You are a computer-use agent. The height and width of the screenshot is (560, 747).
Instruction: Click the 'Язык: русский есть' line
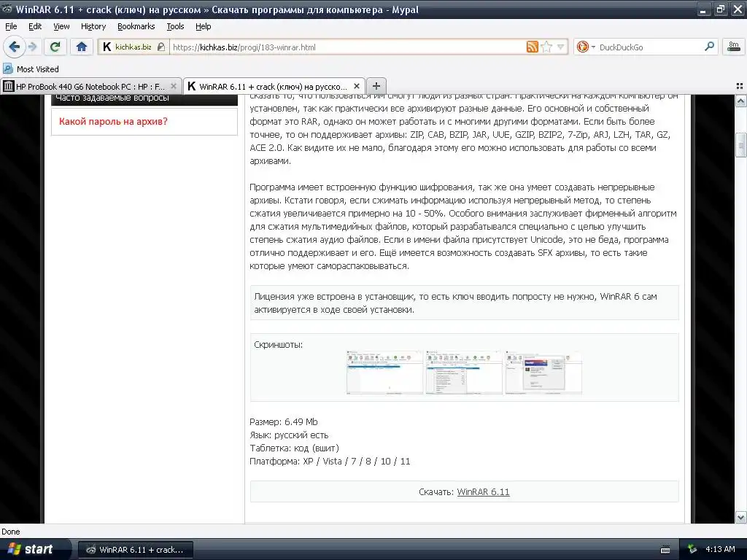click(x=289, y=435)
